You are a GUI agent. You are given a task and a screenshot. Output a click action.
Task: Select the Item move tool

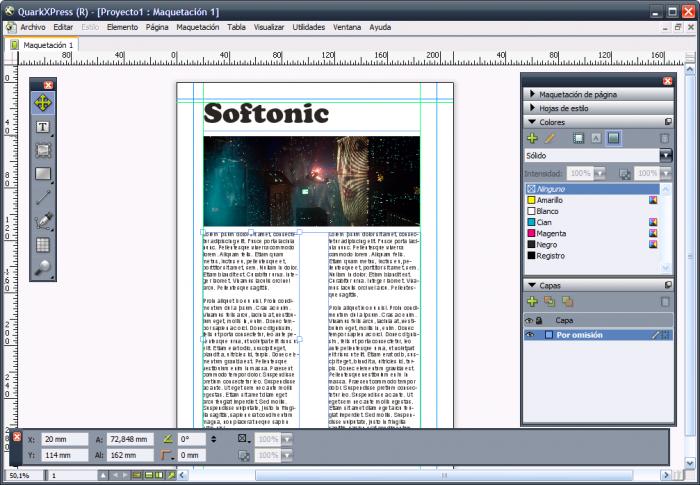coord(44,103)
